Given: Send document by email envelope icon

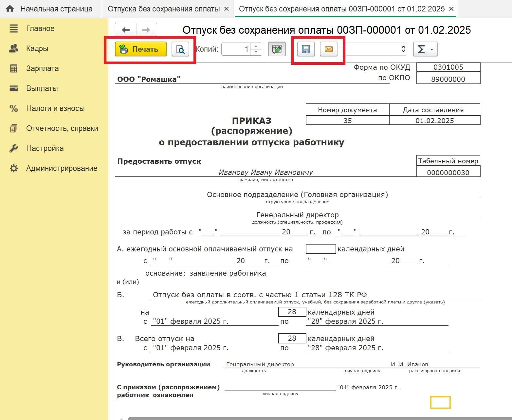Looking at the screenshot, I should tap(328, 49).
